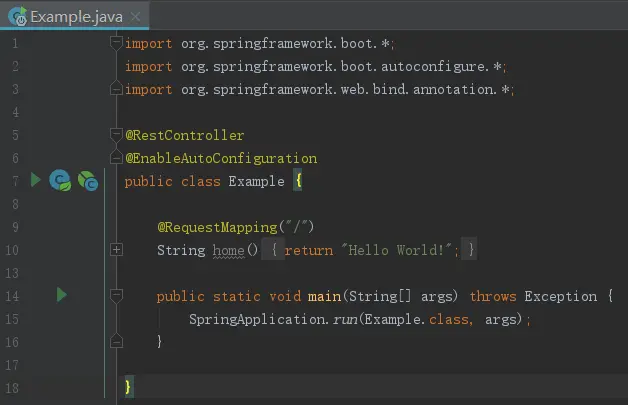Click SpringApplication on line 15

(x=255, y=320)
